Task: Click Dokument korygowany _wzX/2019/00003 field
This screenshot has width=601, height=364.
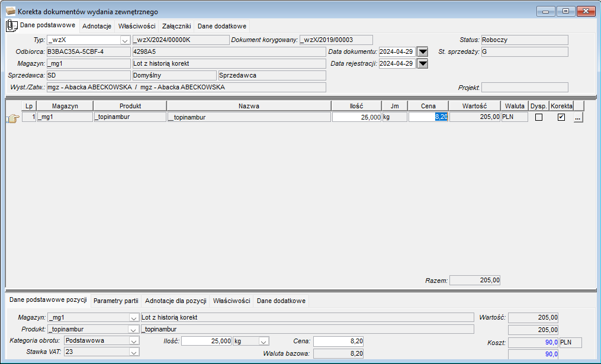Action: coord(336,40)
